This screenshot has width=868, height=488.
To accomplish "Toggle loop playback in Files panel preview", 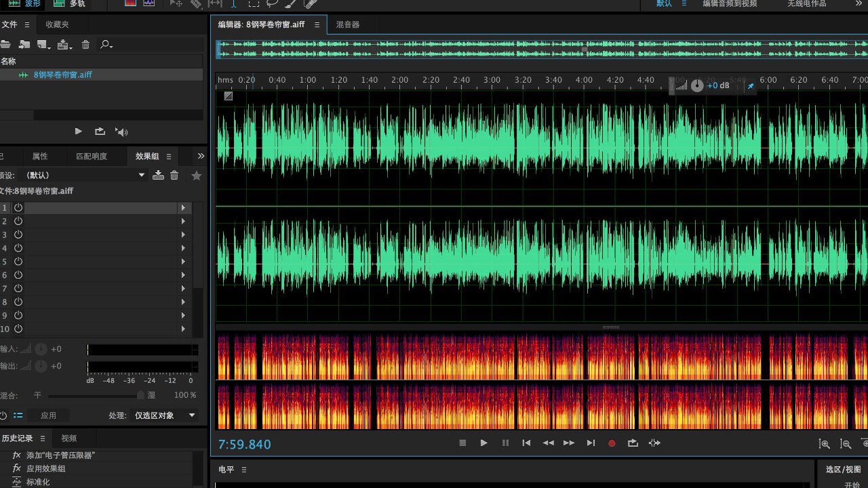I will click(100, 131).
